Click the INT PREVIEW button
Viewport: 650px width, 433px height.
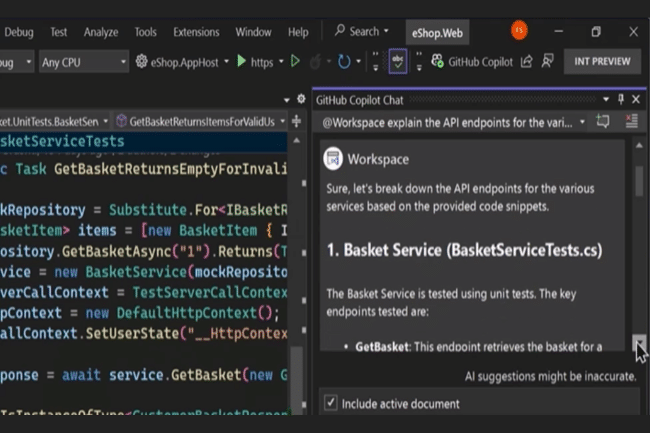pyautogui.click(x=602, y=61)
